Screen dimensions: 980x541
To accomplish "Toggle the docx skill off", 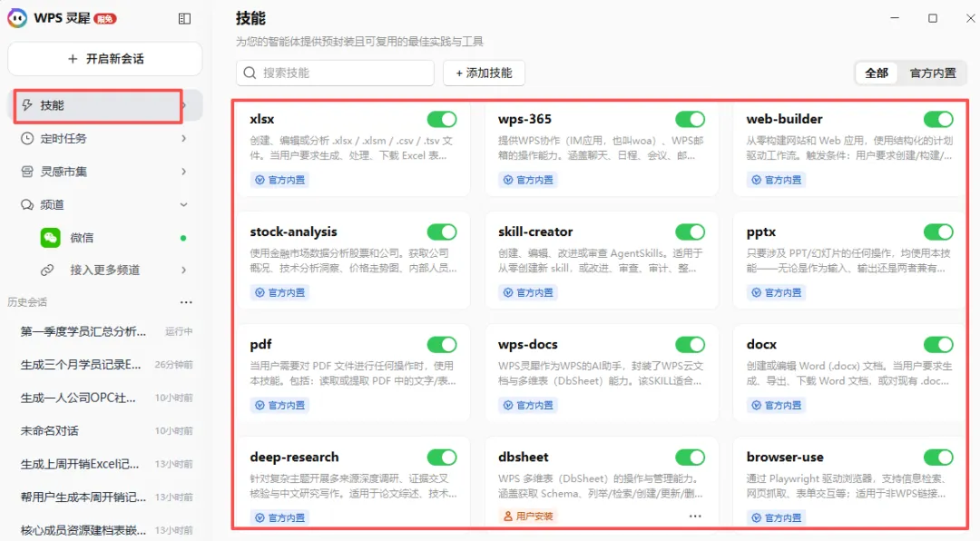I will (938, 344).
